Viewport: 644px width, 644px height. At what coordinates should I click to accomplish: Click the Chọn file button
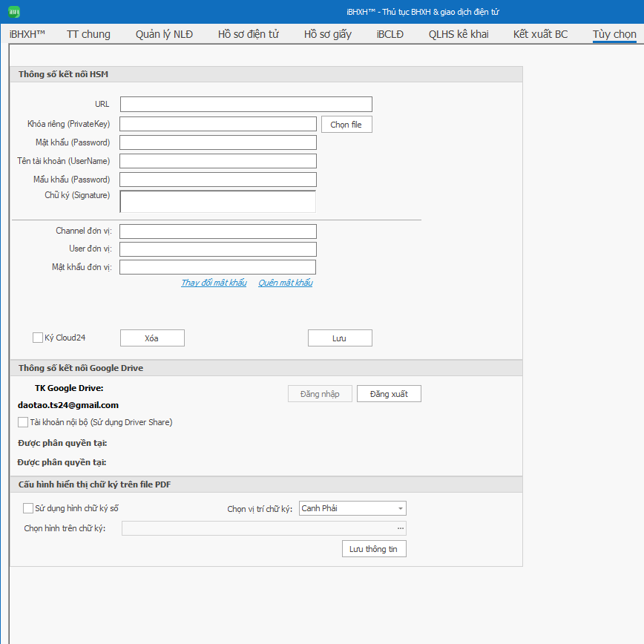tap(346, 125)
